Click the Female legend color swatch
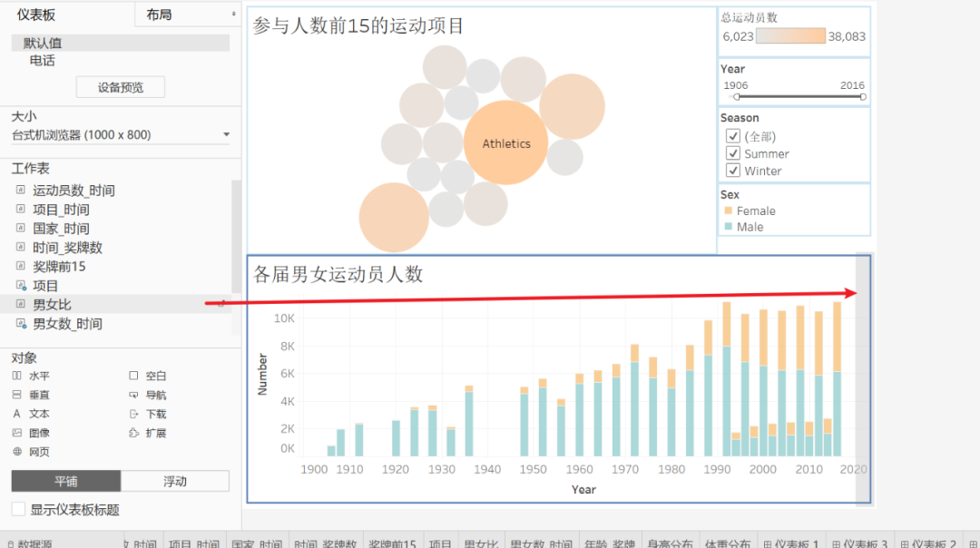Viewport: 980px width, 548px height. click(728, 210)
